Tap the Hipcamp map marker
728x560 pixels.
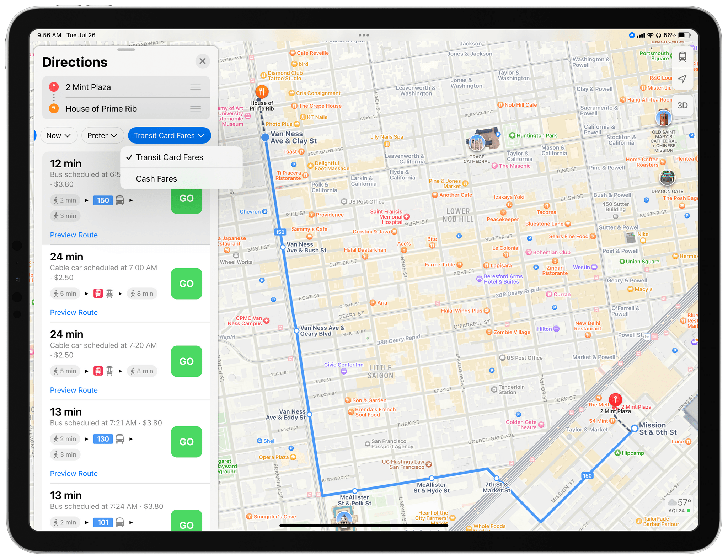click(617, 453)
